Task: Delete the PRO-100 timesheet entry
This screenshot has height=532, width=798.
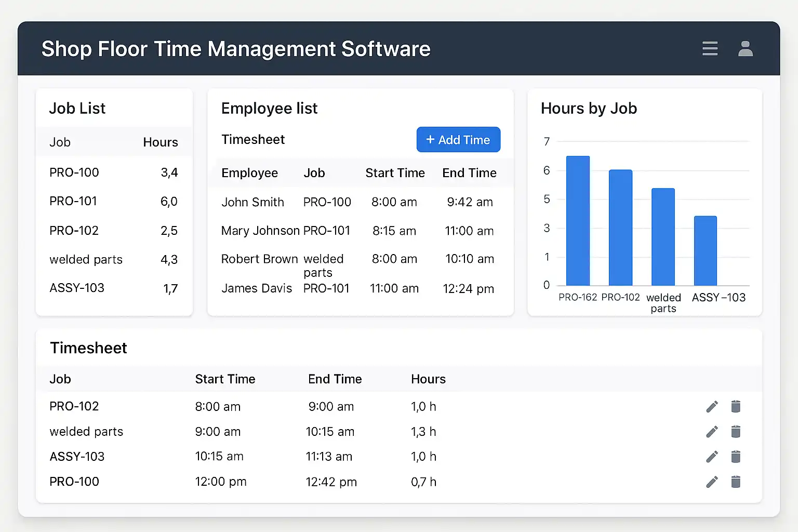Action: coord(736,482)
